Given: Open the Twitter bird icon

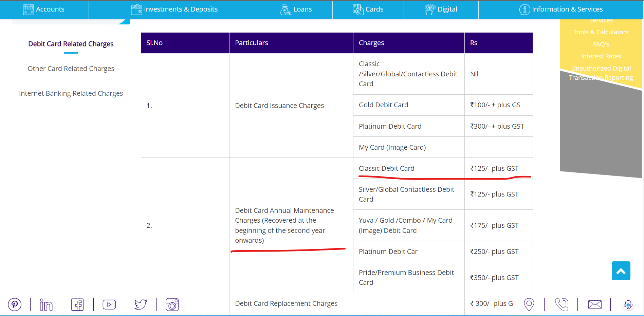Looking at the screenshot, I should pos(141,304).
